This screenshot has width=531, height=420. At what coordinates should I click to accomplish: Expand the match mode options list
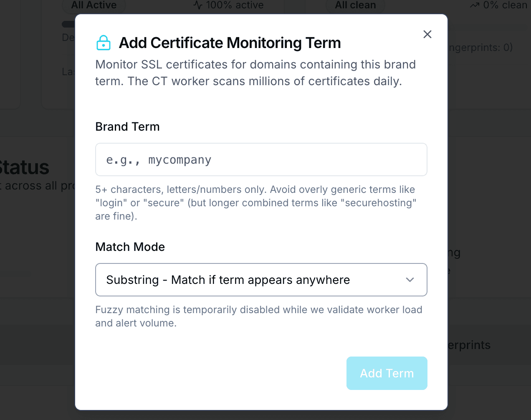coord(261,280)
